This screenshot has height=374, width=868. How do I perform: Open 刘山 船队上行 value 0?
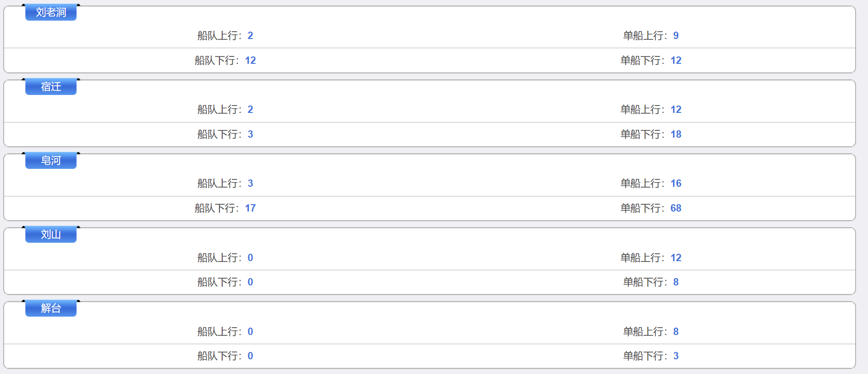(x=250, y=258)
